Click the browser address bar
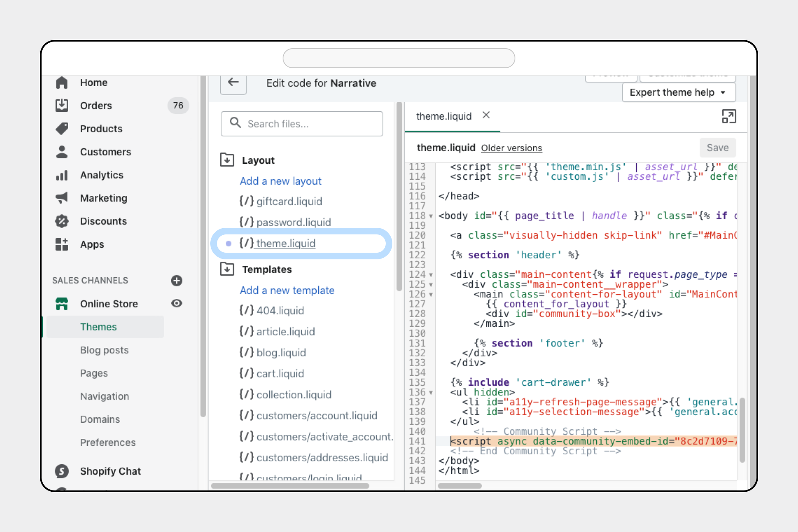 point(399,58)
